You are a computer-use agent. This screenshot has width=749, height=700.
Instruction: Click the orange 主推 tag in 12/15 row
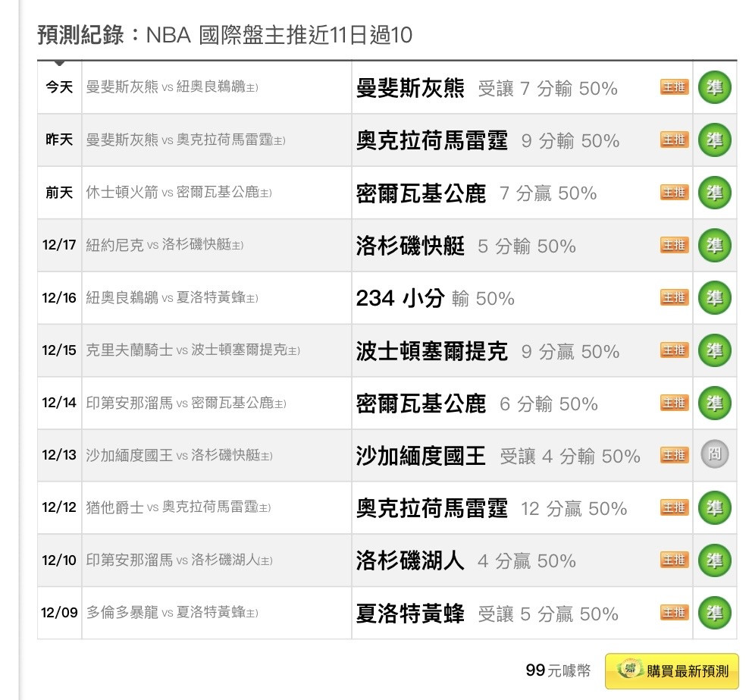point(675,350)
